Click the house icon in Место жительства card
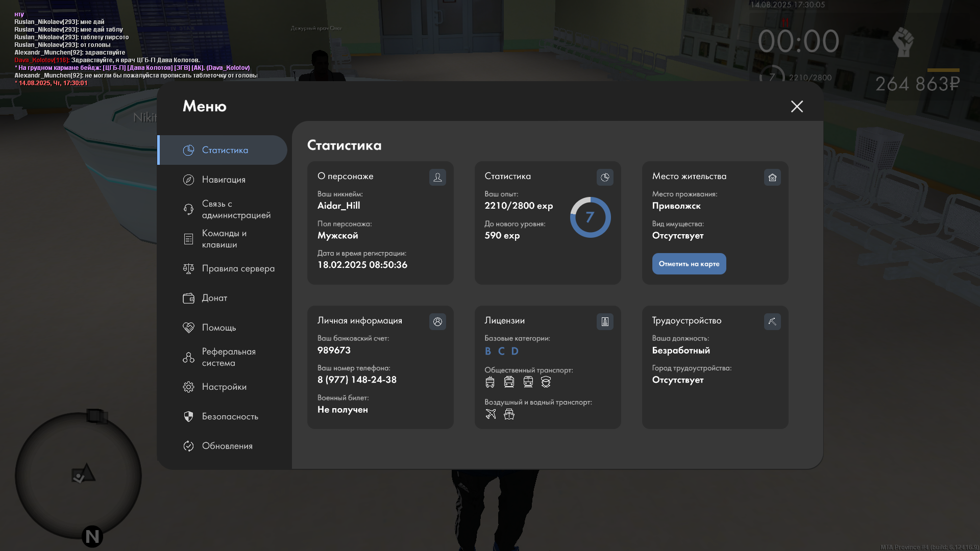980x551 pixels. (x=772, y=177)
